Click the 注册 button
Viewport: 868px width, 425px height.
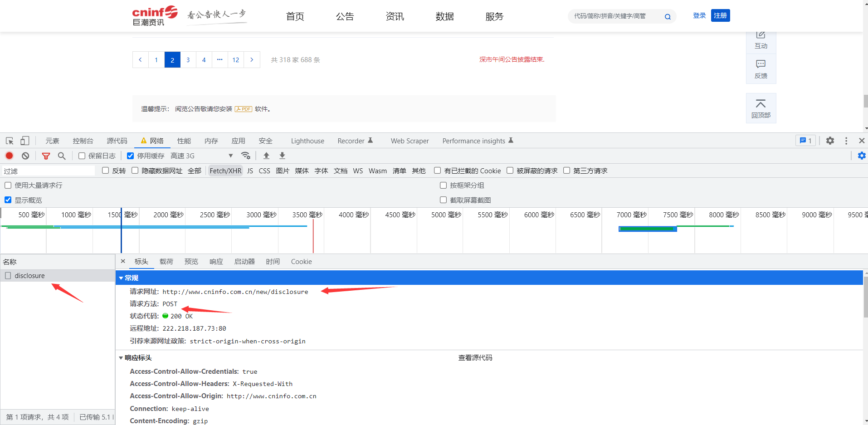pyautogui.click(x=720, y=15)
